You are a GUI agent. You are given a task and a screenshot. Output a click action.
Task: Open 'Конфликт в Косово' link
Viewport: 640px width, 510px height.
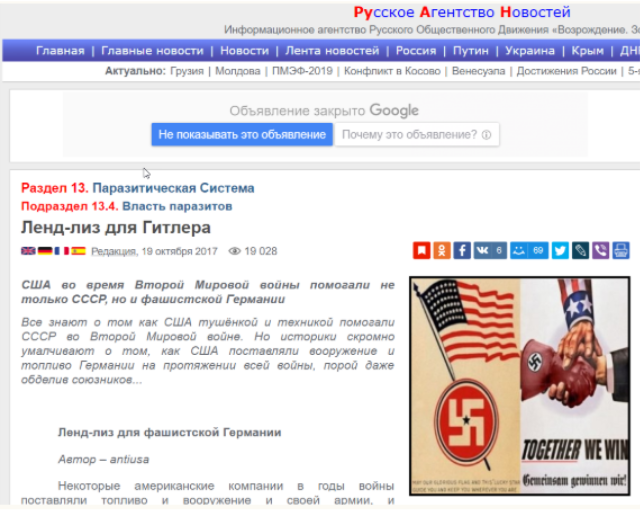pos(392,71)
